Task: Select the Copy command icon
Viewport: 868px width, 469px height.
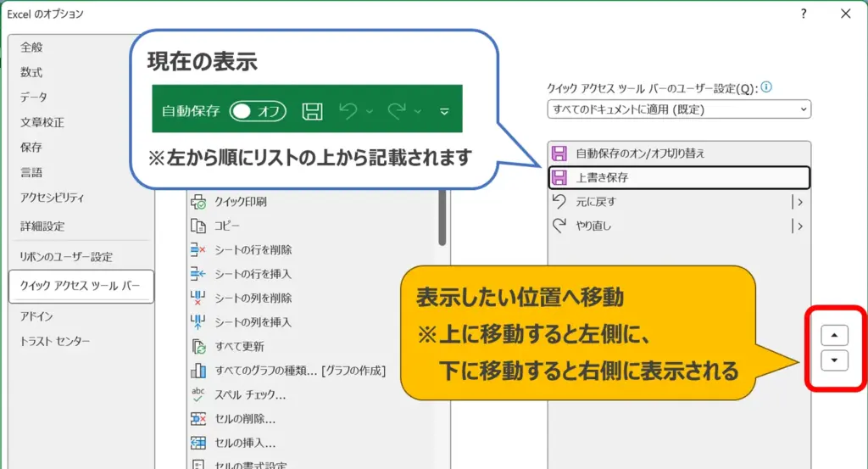Action: click(x=198, y=226)
